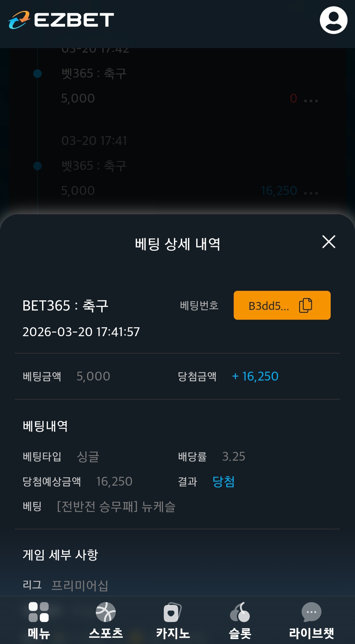Open the 슬롯 cherry icon

(x=240, y=612)
